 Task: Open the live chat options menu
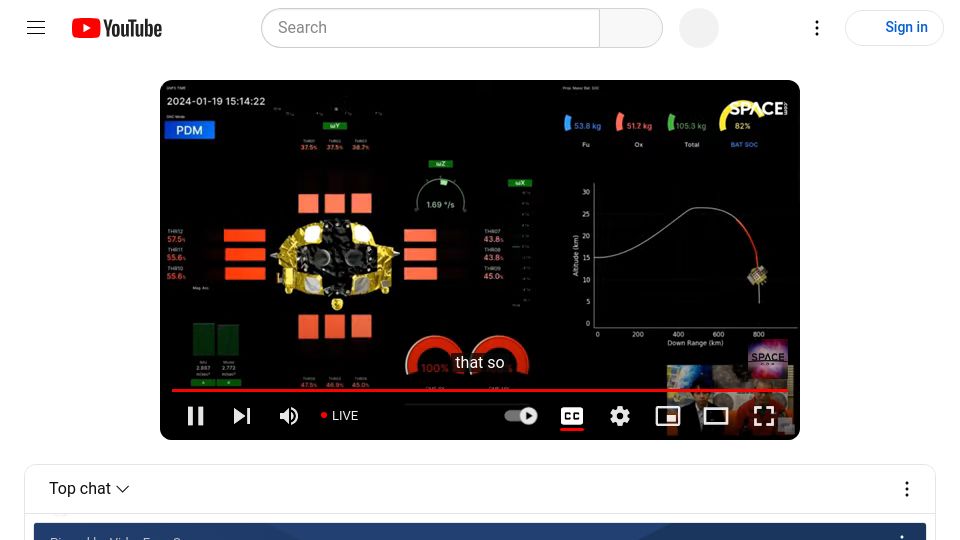907,489
